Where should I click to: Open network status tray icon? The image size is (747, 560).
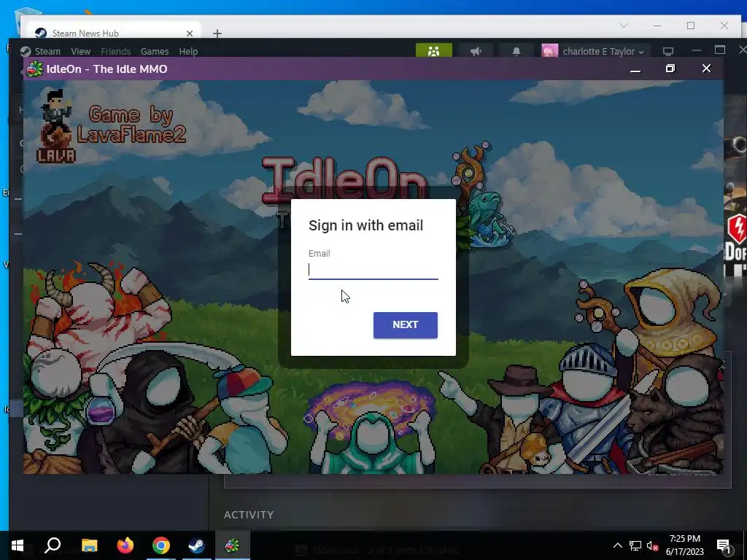(x=635, y=545)
